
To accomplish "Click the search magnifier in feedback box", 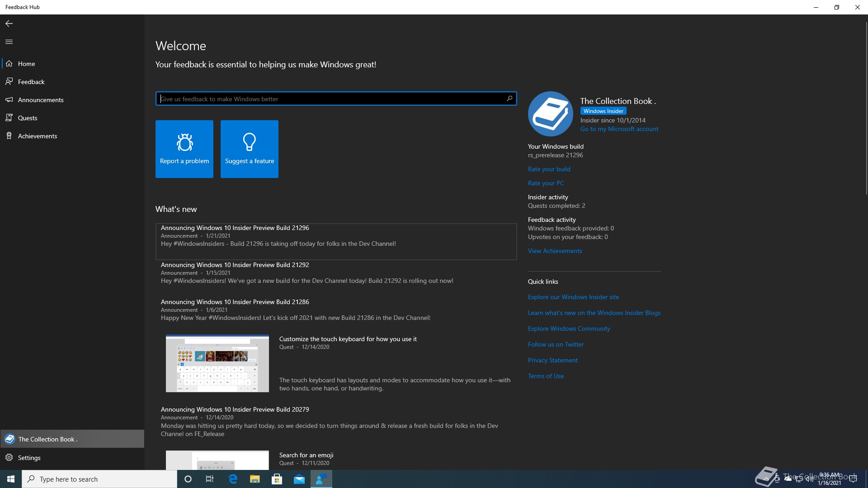I will click(509, 99).
